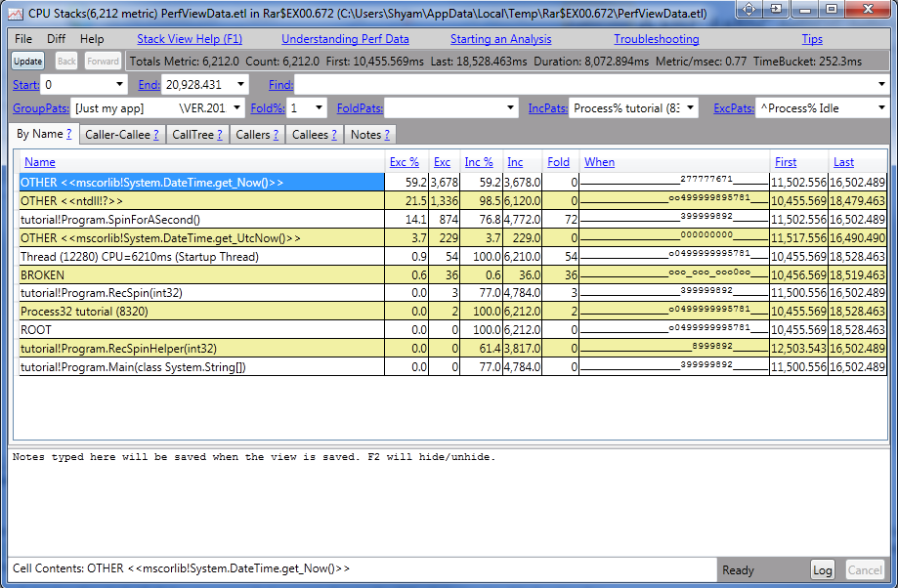898x588 pixels.
Task: Click the crosshair move icon in title bar
Action: 749,10
